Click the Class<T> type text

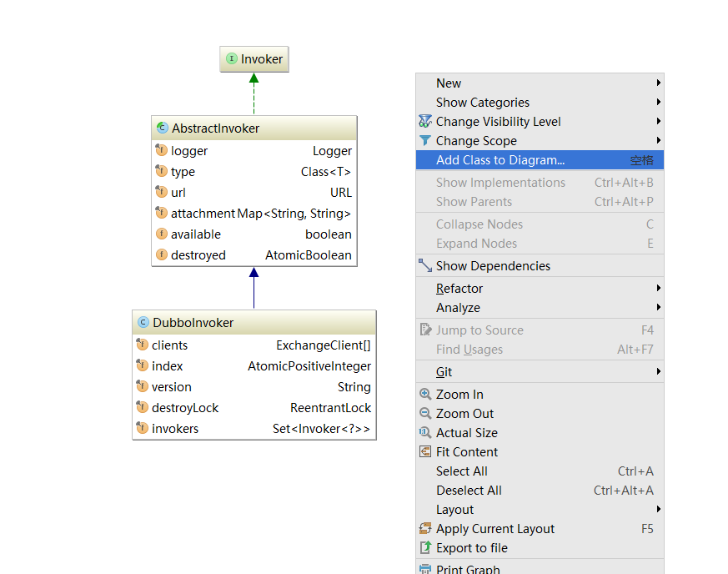pos(326,172)
